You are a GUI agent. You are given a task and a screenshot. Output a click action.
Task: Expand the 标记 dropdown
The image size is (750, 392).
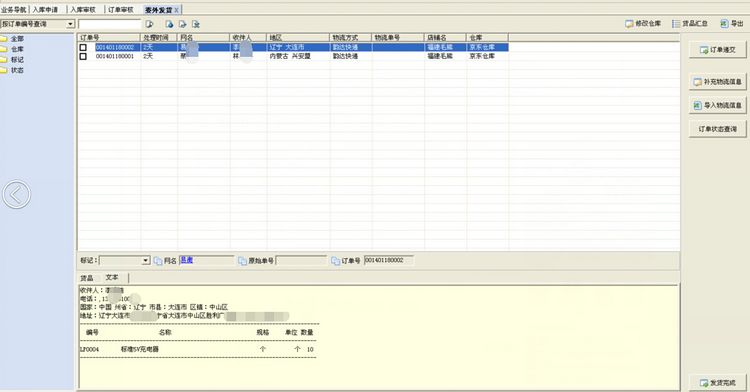point(146,261)
